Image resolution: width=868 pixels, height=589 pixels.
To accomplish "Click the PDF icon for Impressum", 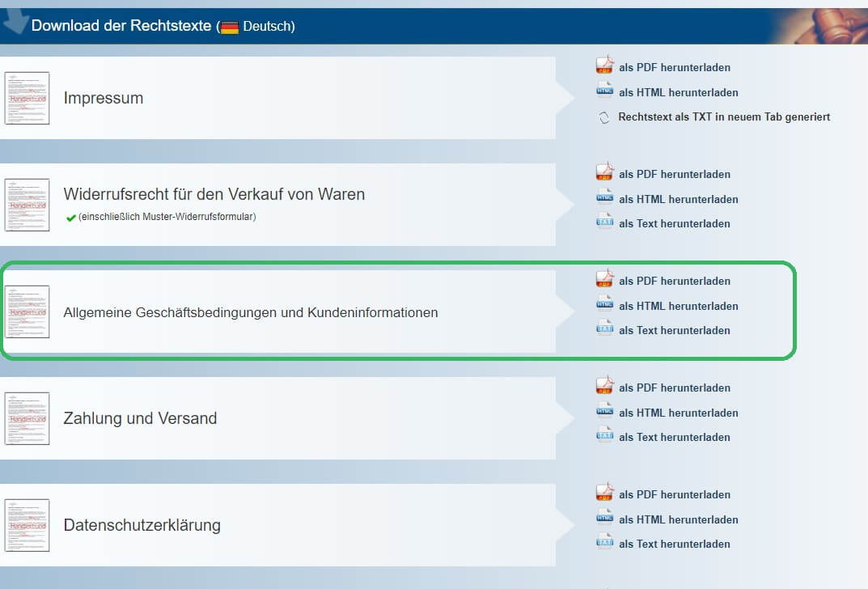I will tap(604, 65).
